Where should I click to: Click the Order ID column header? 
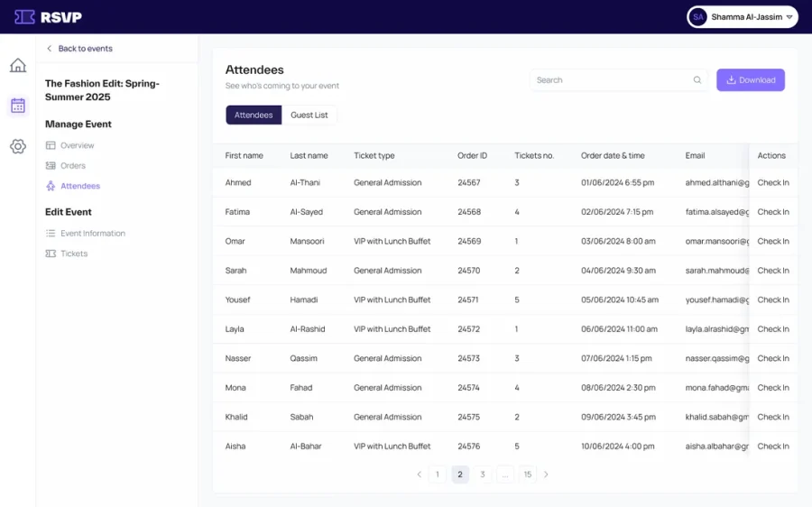[472, 155]
